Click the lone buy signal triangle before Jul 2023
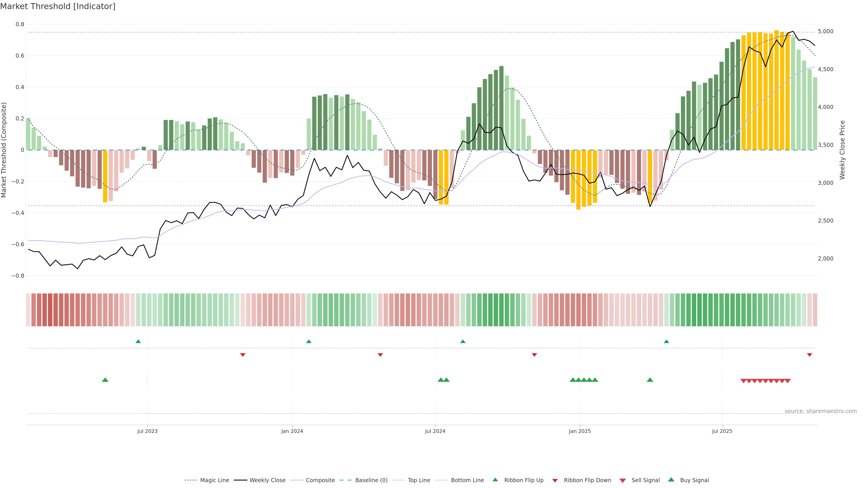This screenshot has width=868, height=488. click(105, 380)
